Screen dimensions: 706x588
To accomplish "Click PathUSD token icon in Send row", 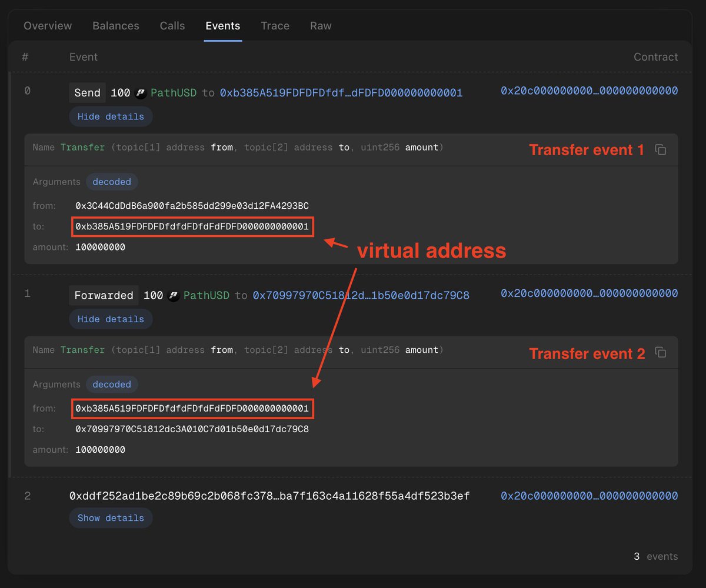I will pos(141,93).
